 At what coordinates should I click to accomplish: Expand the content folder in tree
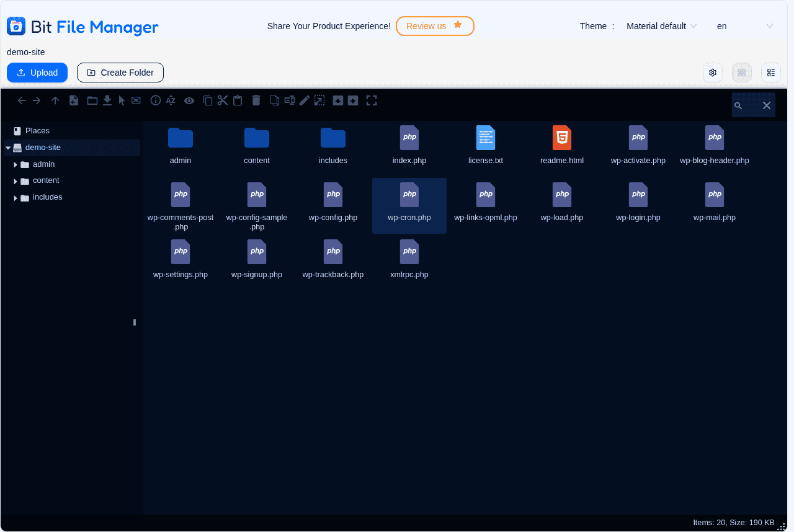(x=16, y=181)
